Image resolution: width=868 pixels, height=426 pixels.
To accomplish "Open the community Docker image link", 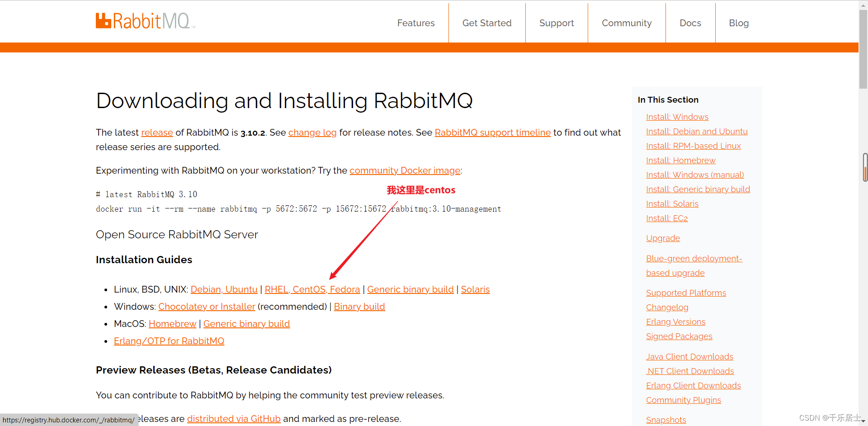I will click(405, 170).
